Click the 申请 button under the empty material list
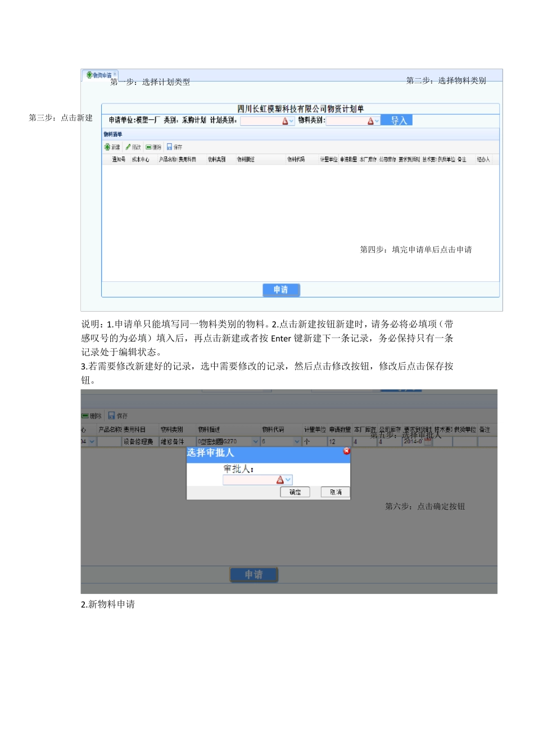Image resolution: width=534 pixels, height=756 pixels. [x=281, y=290]
